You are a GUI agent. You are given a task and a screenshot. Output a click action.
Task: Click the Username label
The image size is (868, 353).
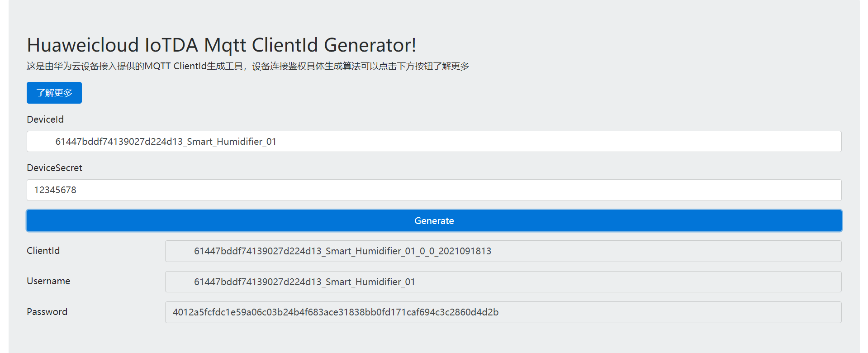point(48,281)
